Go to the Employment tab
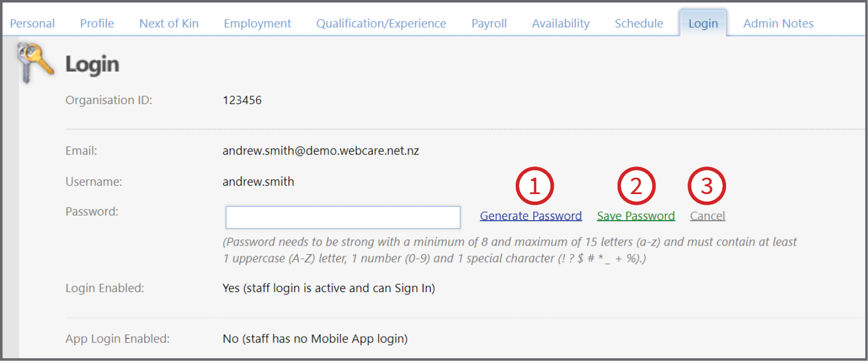 257,23
